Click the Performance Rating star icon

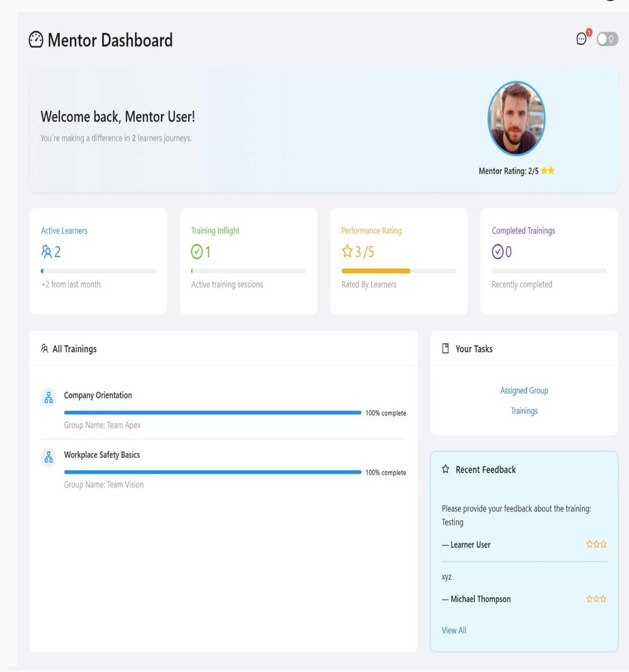(347, 252)
